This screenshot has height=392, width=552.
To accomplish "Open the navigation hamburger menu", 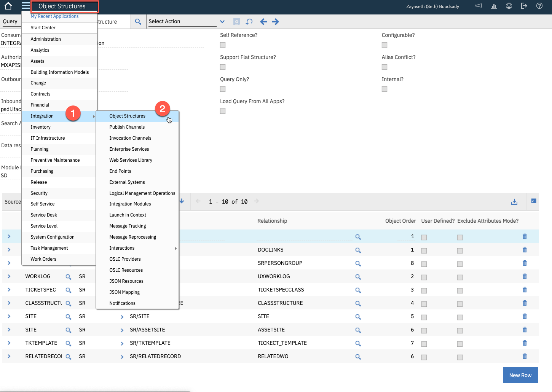I will click(x=25, y=6).
